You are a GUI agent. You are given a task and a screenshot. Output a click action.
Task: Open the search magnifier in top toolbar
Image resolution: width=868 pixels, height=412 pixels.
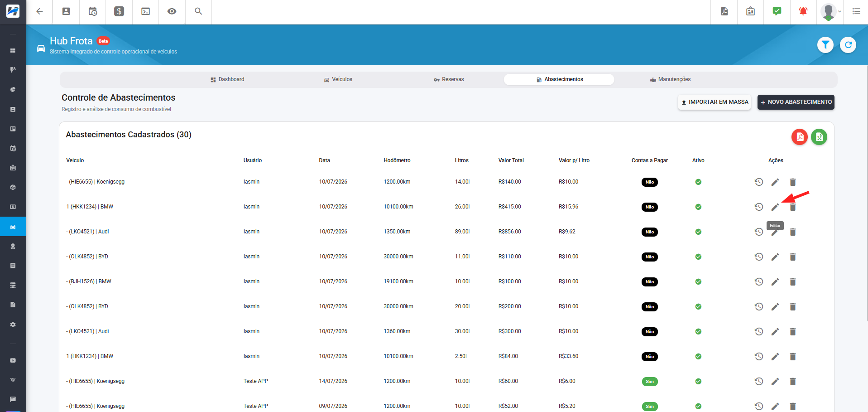pyautogui.click(x=198, y=11)
